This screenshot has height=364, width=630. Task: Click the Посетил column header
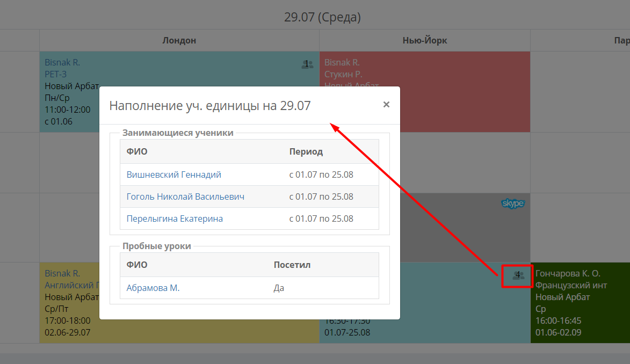[x=292, y=265]
